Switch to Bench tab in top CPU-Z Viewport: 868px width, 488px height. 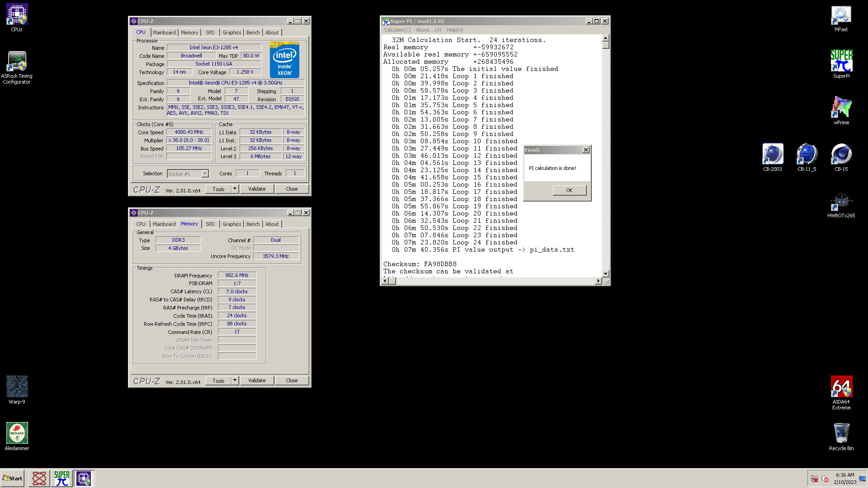click(x=253, y=33)
